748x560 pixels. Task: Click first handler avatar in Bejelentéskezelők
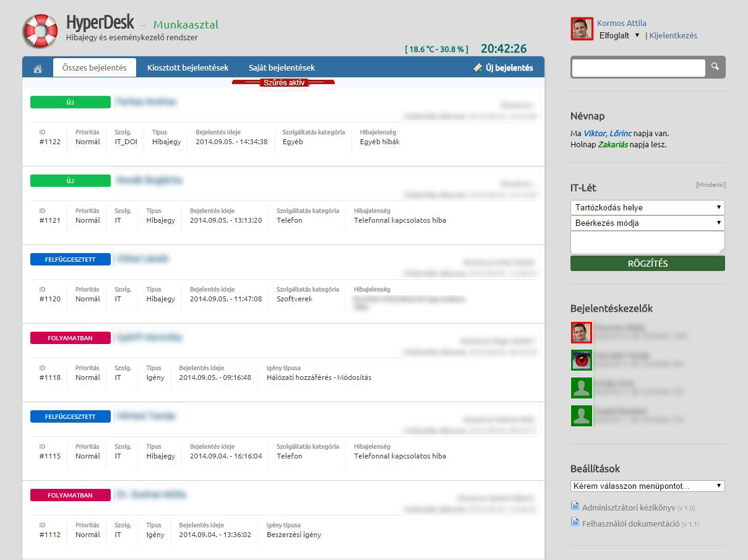click(581, 332)
